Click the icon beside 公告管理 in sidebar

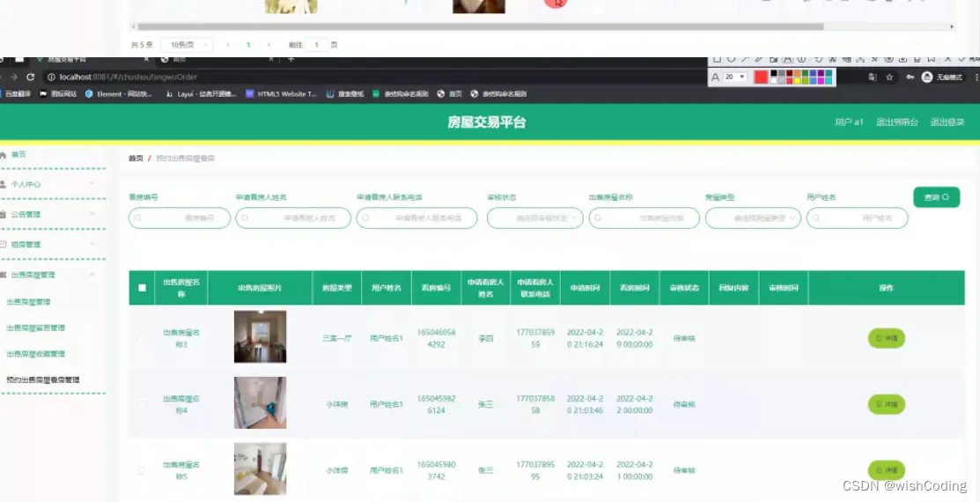click(x=4, y=214)
